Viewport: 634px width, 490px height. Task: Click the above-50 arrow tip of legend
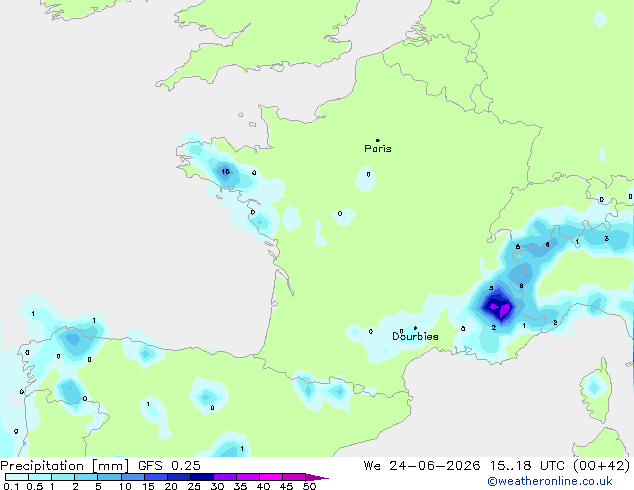[x=317, y=477]
